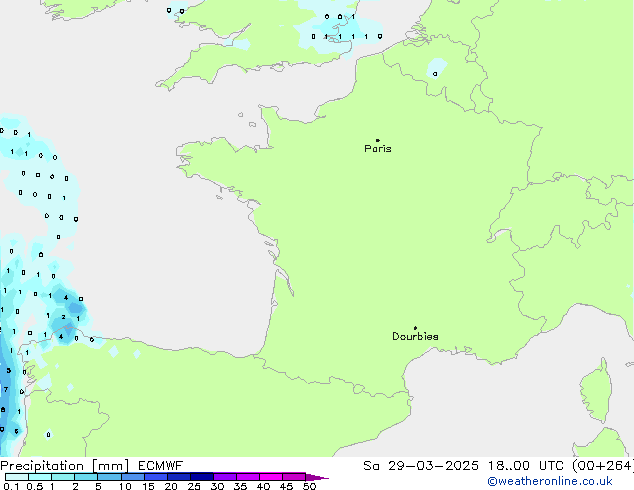This screenshot has height=490, width=634.
Task: Pick the legend swatch between 15 and 20
Action: pos(155,477)
